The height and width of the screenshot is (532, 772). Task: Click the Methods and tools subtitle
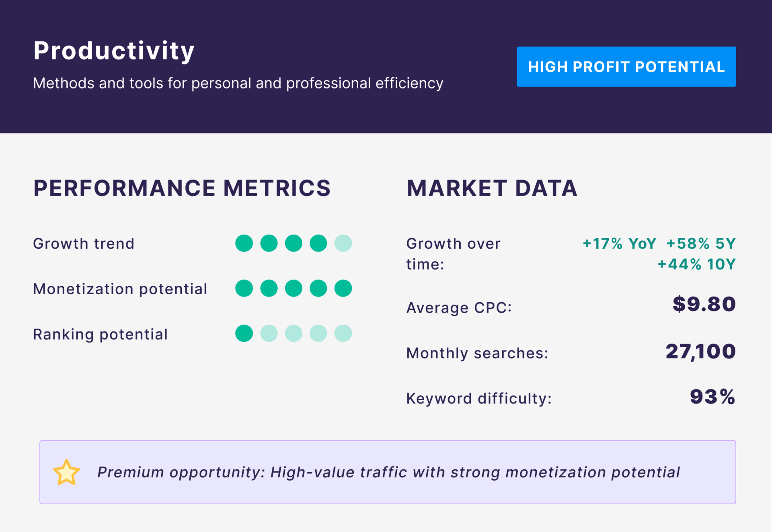[x=238, y=83]
